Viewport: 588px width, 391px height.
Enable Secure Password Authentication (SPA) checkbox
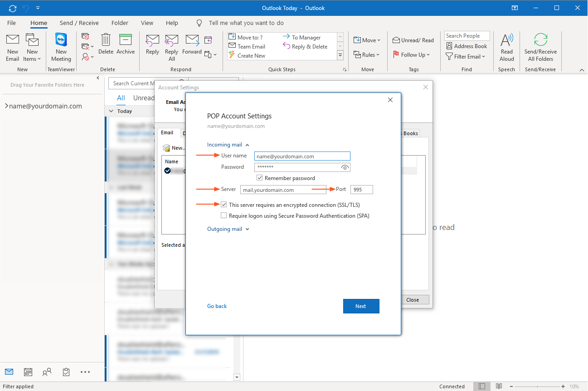tap(224, 216)
